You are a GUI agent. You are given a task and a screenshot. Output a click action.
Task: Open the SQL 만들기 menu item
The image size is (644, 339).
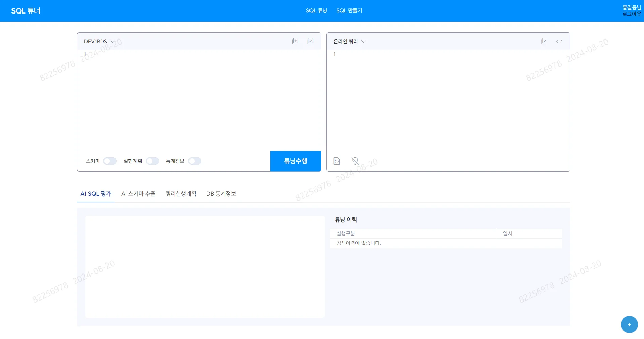tap(349, 10)
